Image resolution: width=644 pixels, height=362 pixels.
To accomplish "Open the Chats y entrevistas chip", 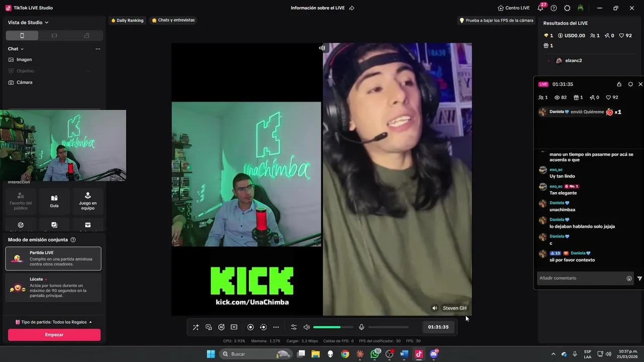I will click(x=173, y=21).
